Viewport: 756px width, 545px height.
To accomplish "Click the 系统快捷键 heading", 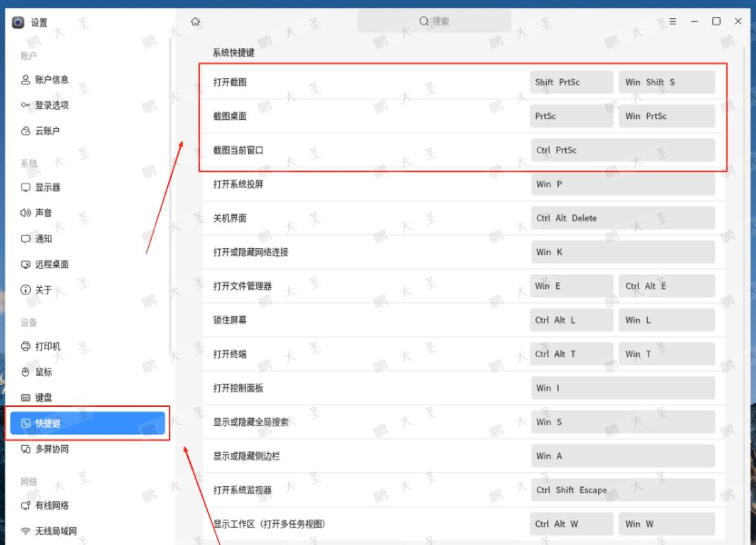I will click(234, 53).
